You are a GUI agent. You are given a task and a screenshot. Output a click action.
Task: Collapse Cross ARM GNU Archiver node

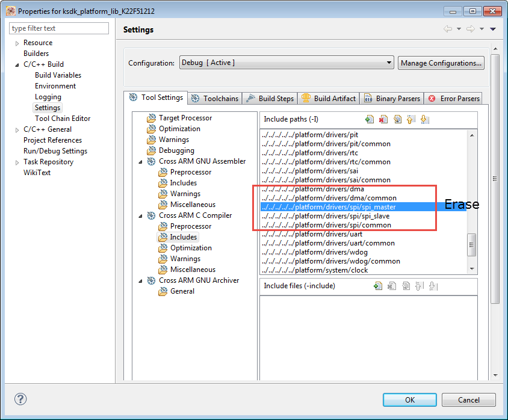pyautogui.click(x=140, y=281)
